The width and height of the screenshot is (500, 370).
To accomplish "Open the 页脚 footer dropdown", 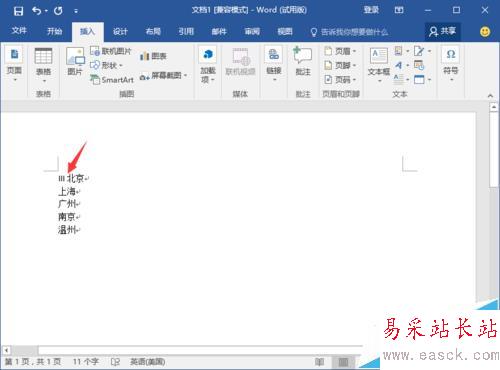I will pos(341,65).
